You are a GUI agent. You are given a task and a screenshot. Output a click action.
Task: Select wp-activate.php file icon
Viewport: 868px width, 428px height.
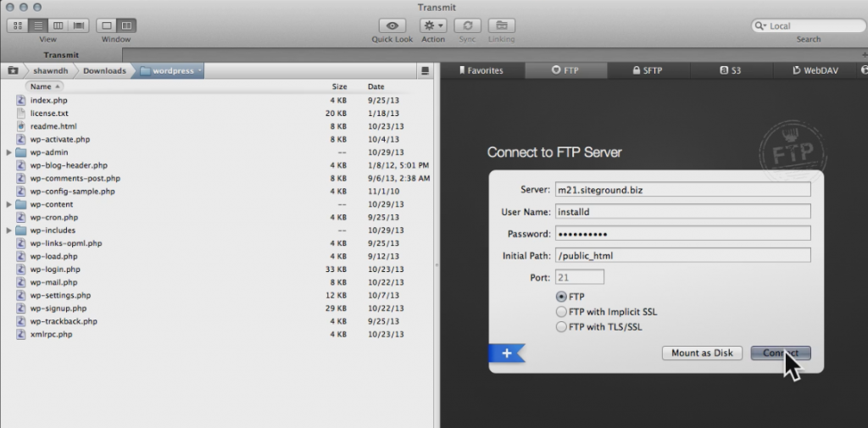click(x=21, y=139)
